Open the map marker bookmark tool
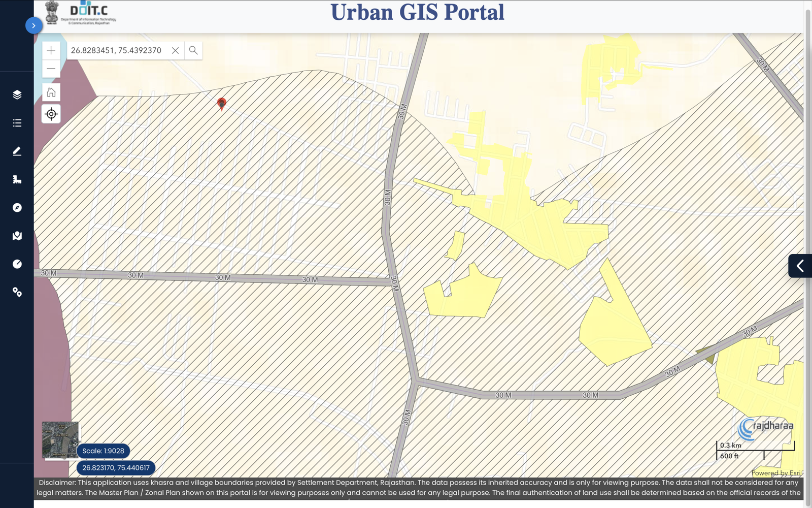The image size is (812, 508). 17,236
